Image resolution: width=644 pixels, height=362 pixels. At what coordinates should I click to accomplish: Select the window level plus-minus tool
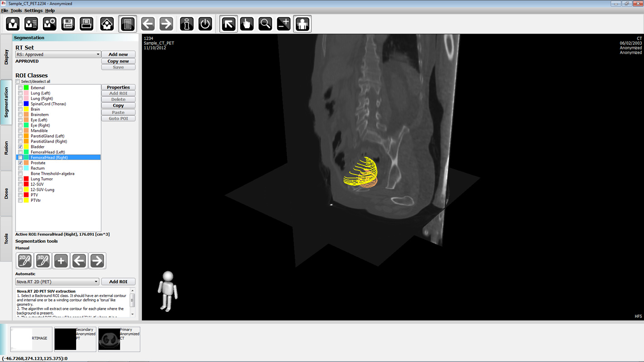point(284,24)
